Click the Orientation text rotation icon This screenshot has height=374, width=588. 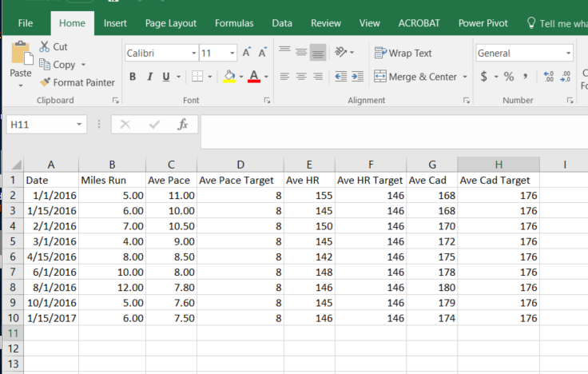pos(341,52)
